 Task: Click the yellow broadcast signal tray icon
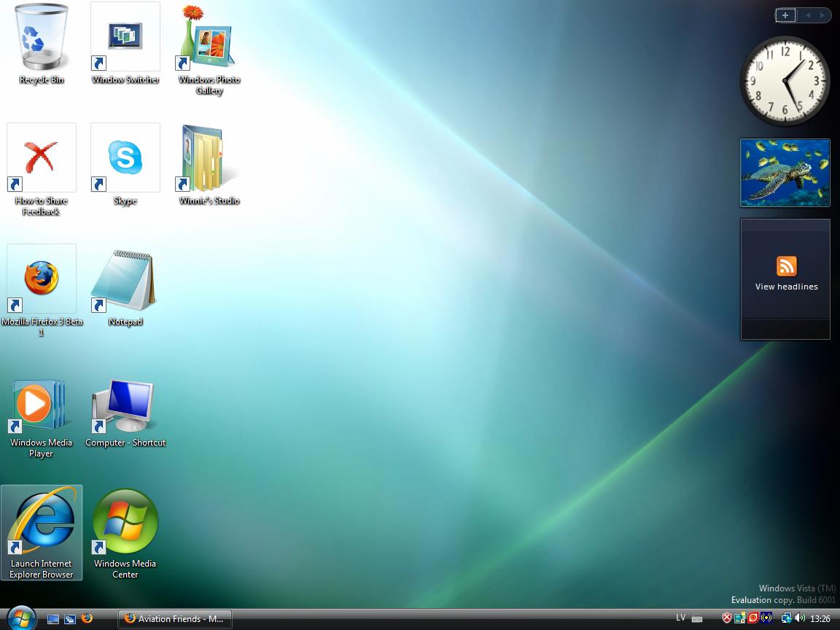[766, 618]
